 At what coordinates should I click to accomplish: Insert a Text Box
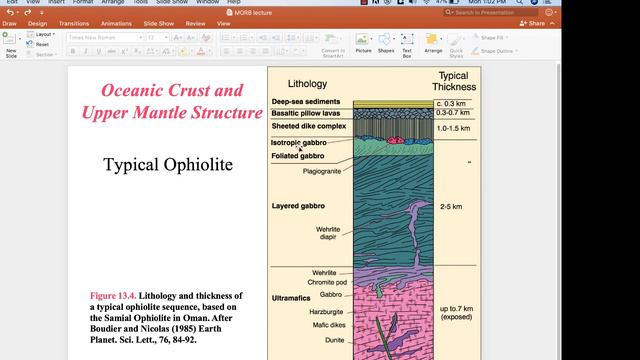pos(407,45)
